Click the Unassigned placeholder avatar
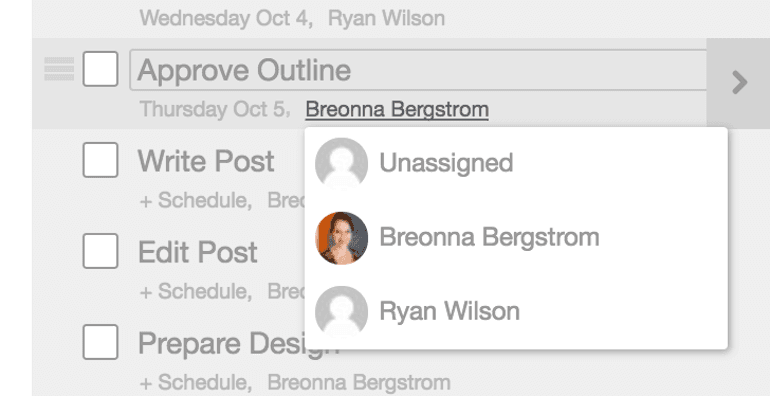 coord(341,164)
